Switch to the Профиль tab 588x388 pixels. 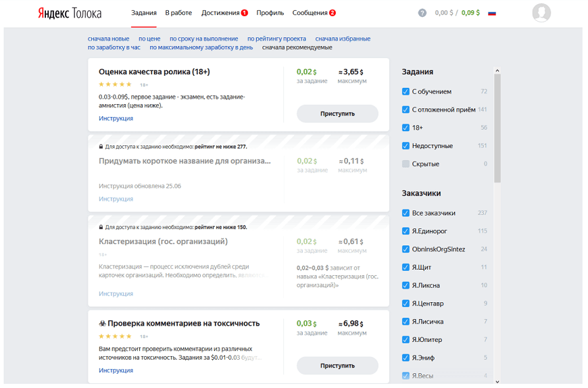(270, 13)
